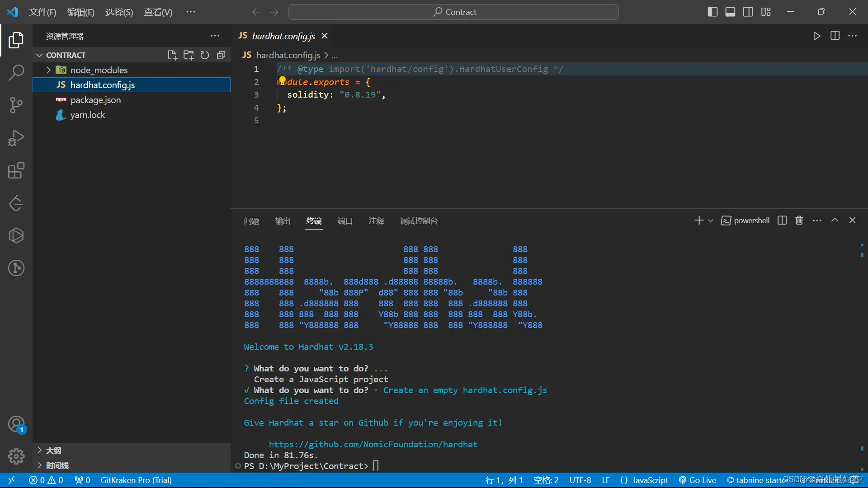This screenshot has height=488, width=868.
Task: Kill terminal with the trash icon
Action: tap(799, 221)
